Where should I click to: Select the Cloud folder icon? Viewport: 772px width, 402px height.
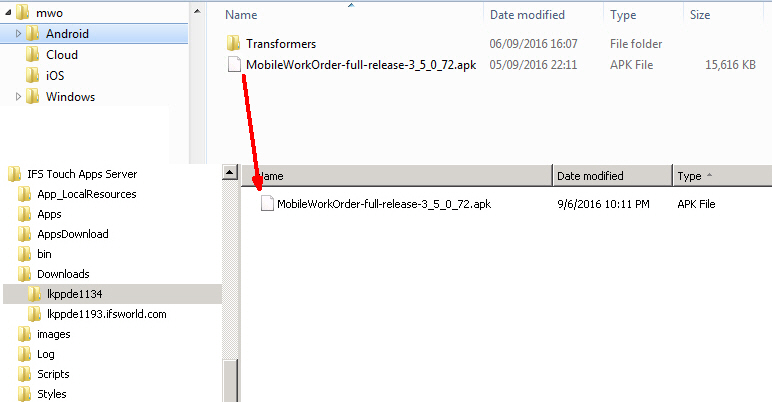coord(32,55)
